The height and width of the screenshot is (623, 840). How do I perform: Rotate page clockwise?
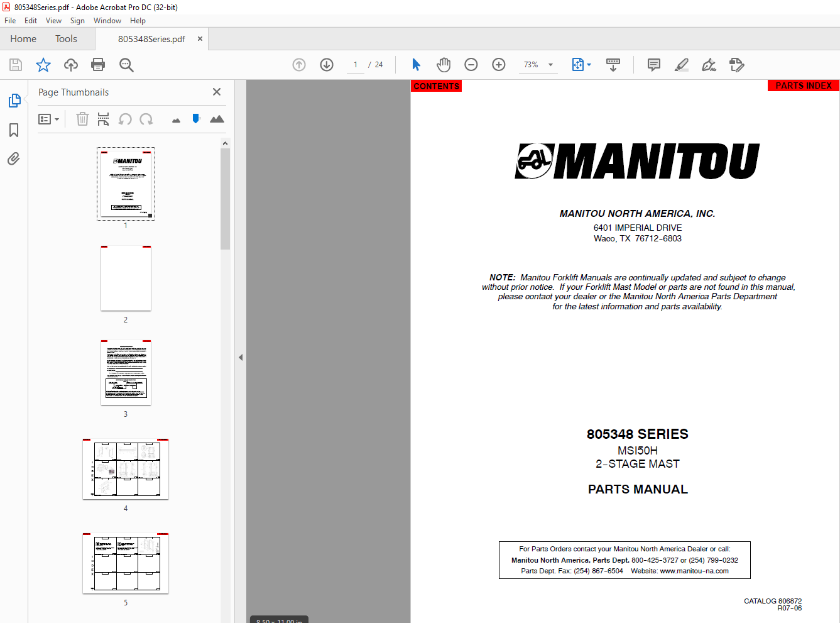pos(146,119)
